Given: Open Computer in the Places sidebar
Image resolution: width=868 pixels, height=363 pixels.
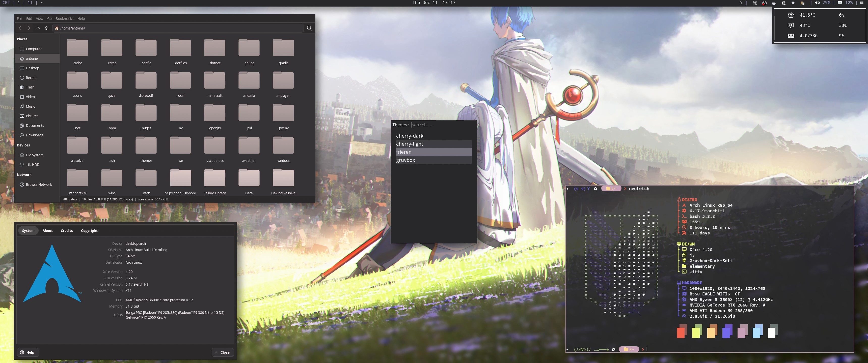Looking at the screenshot, I should click(x=37, y=49).
